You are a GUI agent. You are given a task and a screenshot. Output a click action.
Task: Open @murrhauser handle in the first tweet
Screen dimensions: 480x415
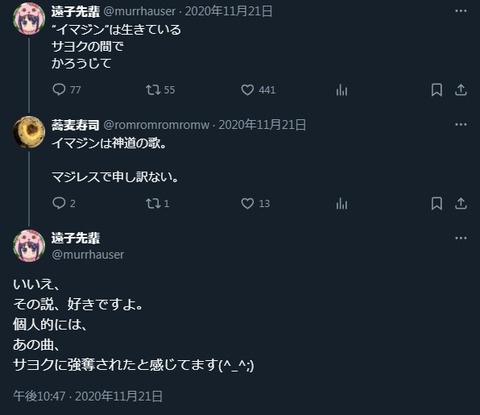pyautogui.click(x=139, y=11)
